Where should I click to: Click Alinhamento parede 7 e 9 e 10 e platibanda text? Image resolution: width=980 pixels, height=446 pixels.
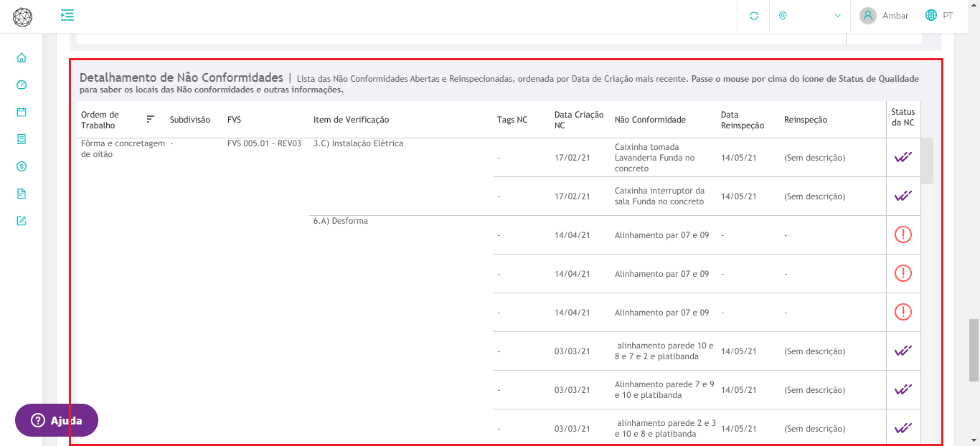(664, 389)
